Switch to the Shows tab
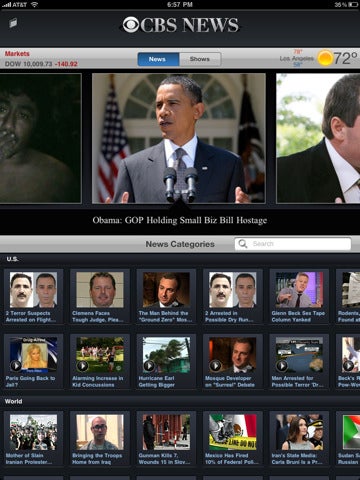Screen dimensions: 360x480 [200, 59]
